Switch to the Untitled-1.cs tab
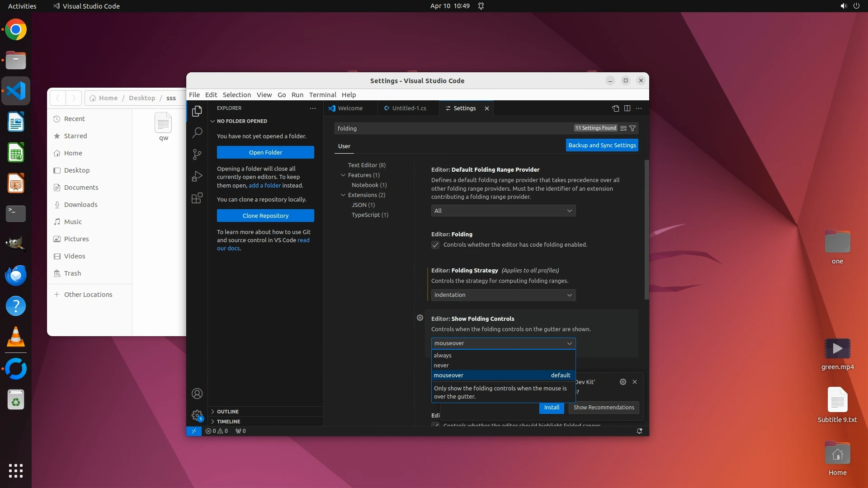 [x=409, y=108]
